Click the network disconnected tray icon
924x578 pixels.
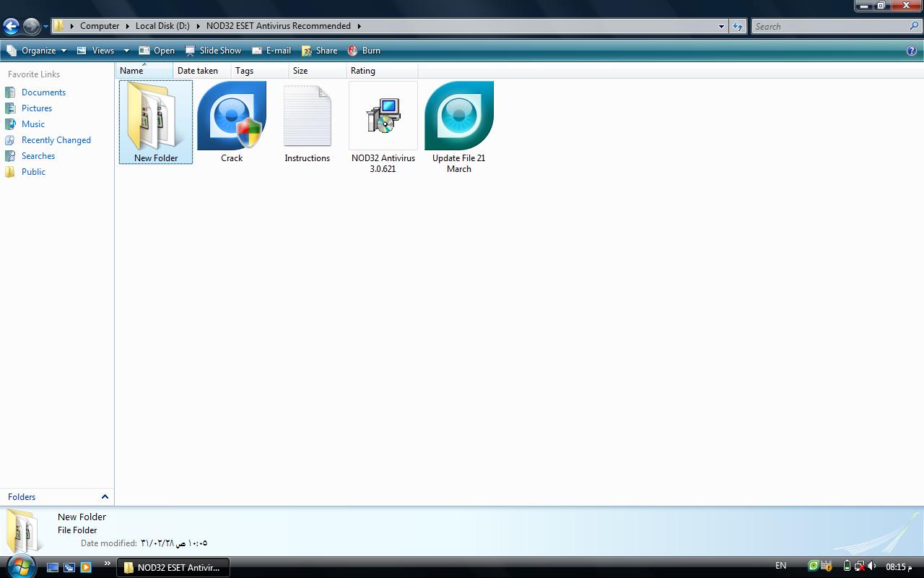(859, 566)
